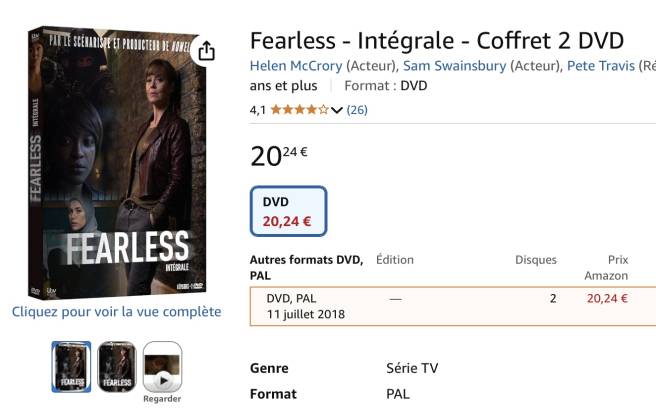Open Helen McCrory's actor page
The image size is (656, 410).
point(296,66)
